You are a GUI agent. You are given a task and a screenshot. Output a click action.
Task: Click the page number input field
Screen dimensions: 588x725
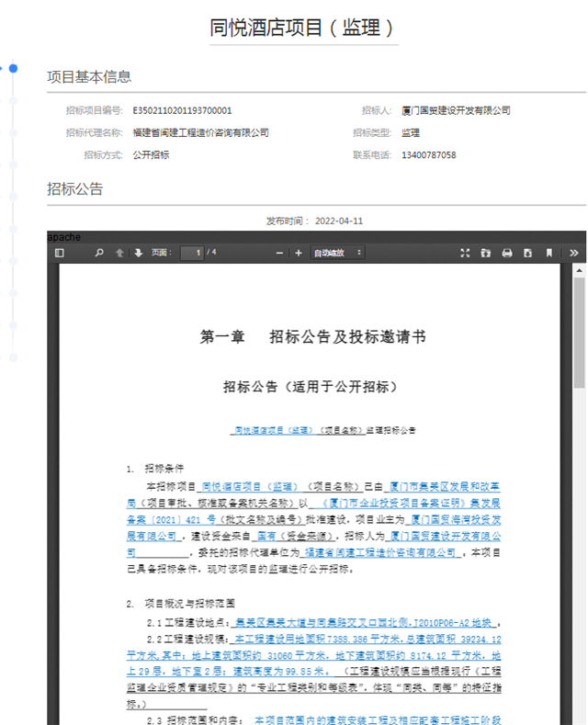click(x=192, y=253)
